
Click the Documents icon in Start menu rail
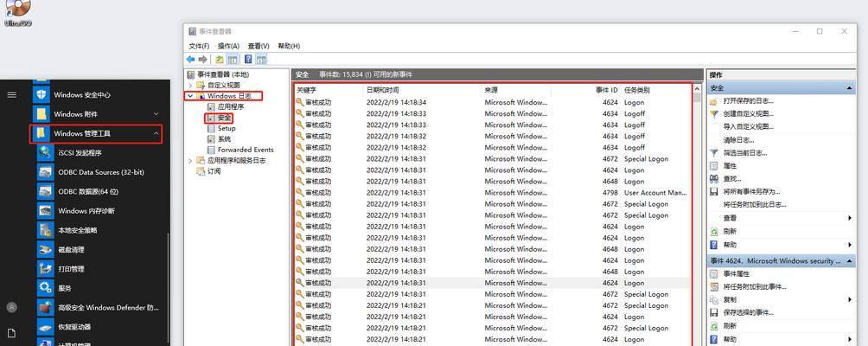pyautogui.click(x=11, y=333)
